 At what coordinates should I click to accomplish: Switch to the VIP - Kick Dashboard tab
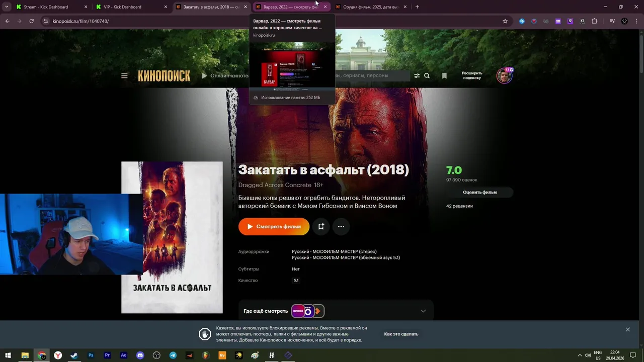[132, 7]
